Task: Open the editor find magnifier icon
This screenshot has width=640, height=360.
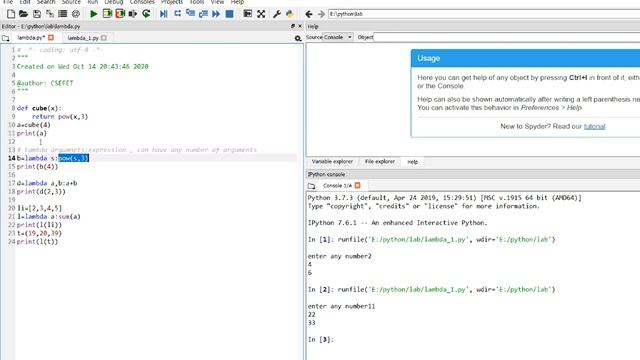Action: pyautogui.click(x=298, y=38)
